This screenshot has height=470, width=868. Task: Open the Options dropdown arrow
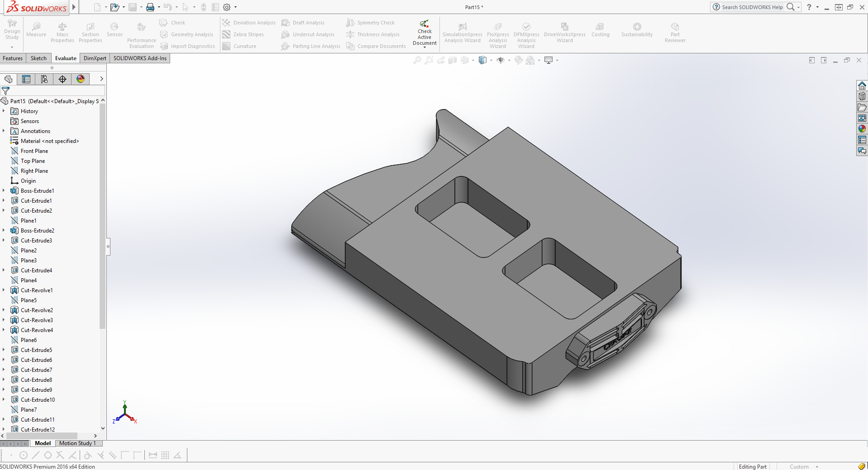235,7
